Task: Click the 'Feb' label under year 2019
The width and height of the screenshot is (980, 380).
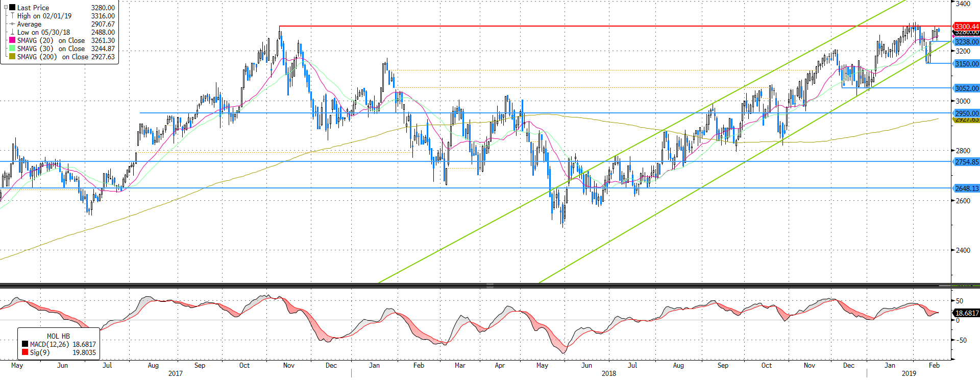Action: pos(934,365)
